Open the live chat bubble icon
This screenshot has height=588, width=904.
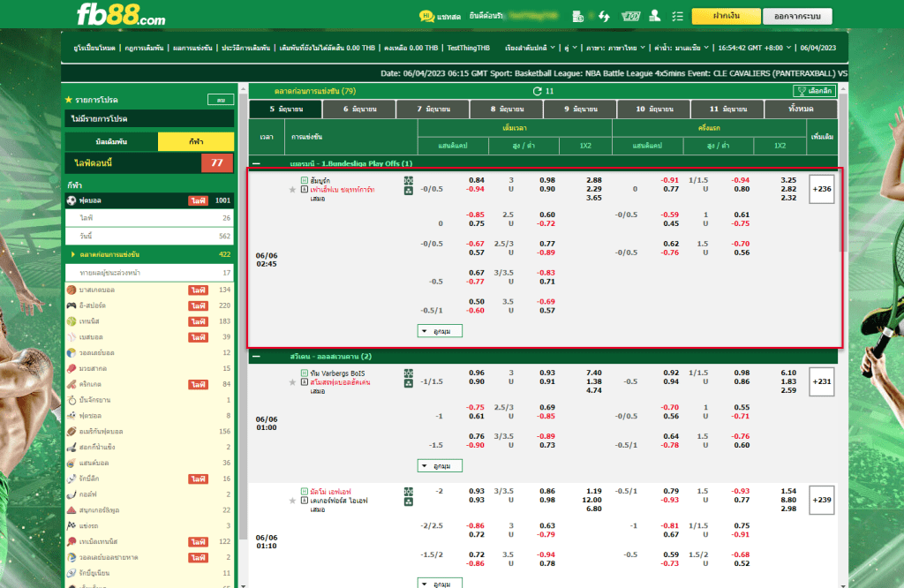click(426, 16)
